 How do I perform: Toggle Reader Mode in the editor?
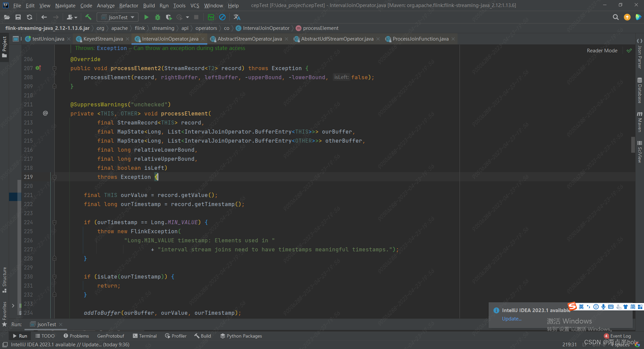point(602,51)
